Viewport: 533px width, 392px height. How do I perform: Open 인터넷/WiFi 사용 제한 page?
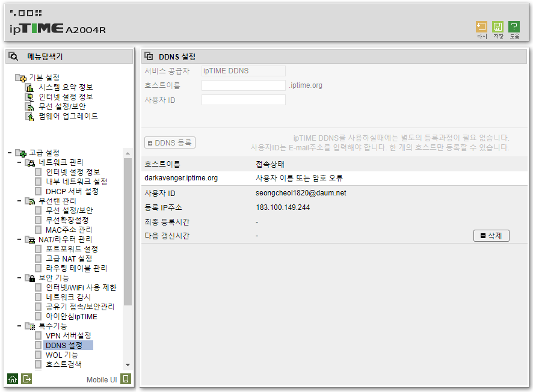[81, 287]
